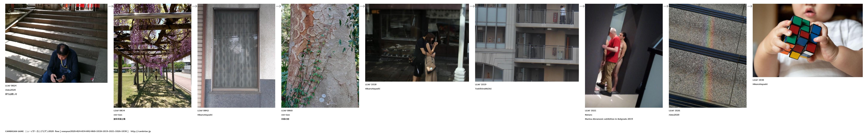The image size is (868, 135).
Task: Click the arrow before the Rubik's cube photo
Action: 750,6
